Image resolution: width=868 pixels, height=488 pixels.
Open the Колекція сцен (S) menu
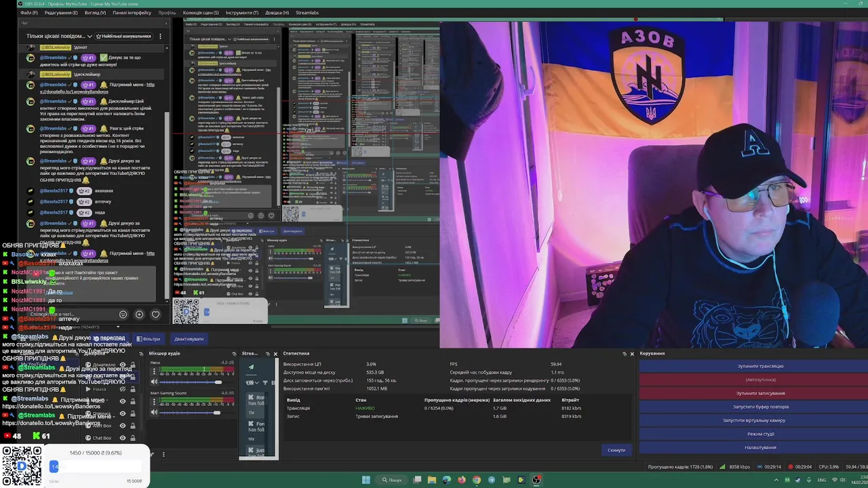click(x=201, y=12)
